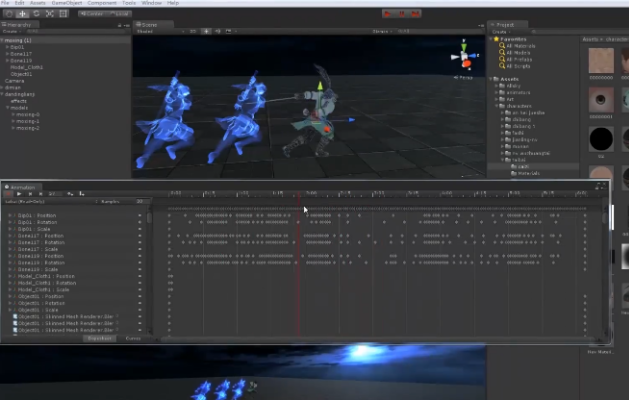
Task: Expand Bone117 : Rotation property
Action: [10, 243]
